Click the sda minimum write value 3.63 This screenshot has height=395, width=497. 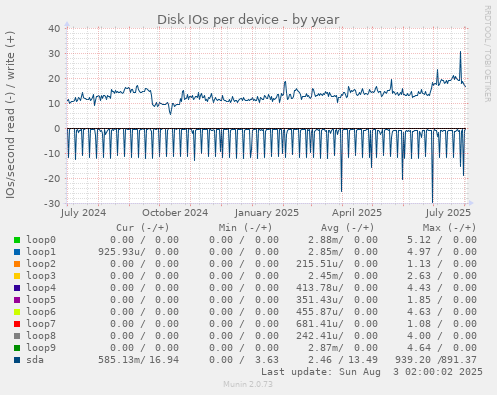[x=267, y=360]
